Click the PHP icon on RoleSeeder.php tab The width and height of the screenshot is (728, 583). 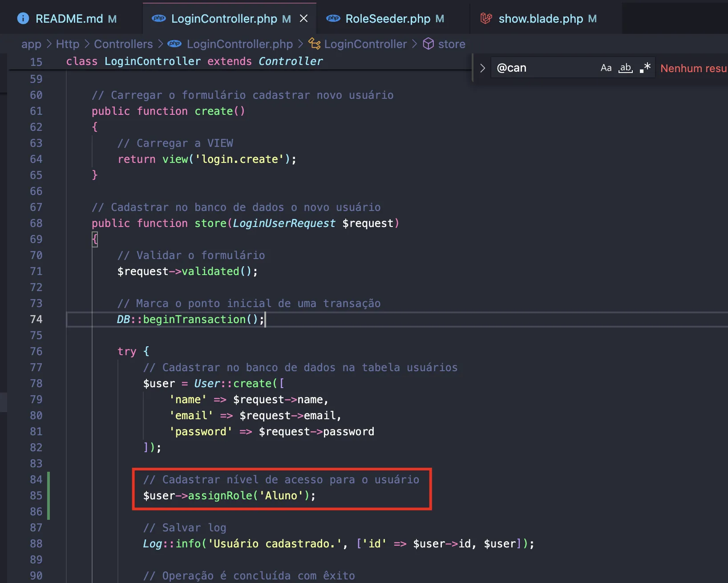tap(333, 18)
